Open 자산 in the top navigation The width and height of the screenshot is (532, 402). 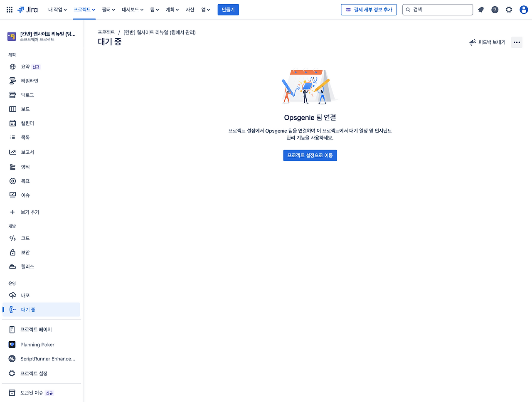tap(190, 10)
